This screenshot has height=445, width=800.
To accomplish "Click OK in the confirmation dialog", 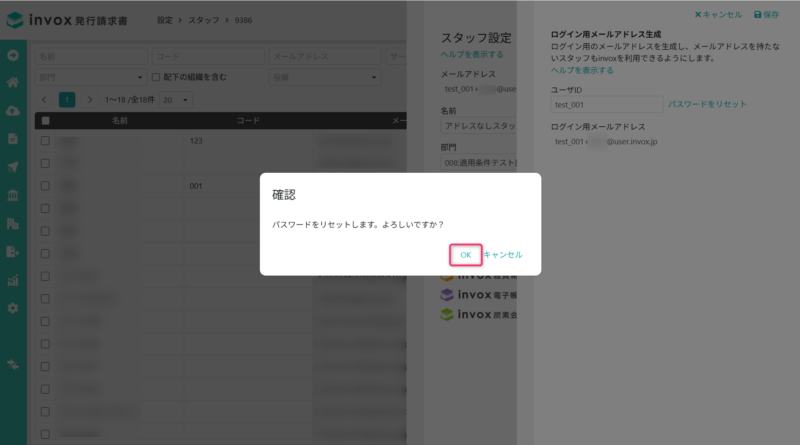I will click(x=465, y=255).
